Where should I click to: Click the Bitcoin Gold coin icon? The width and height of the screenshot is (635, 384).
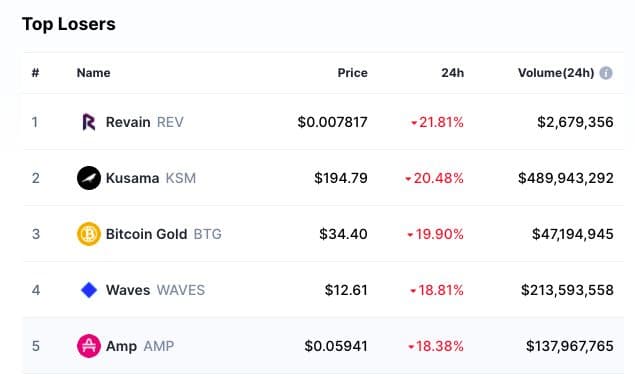click(x=89, y=234)
